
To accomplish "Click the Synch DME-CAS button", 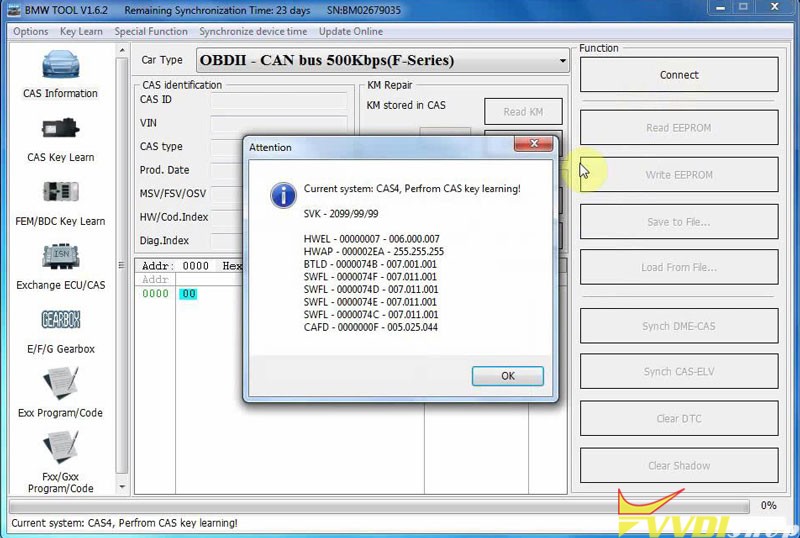I will point(679,326).
